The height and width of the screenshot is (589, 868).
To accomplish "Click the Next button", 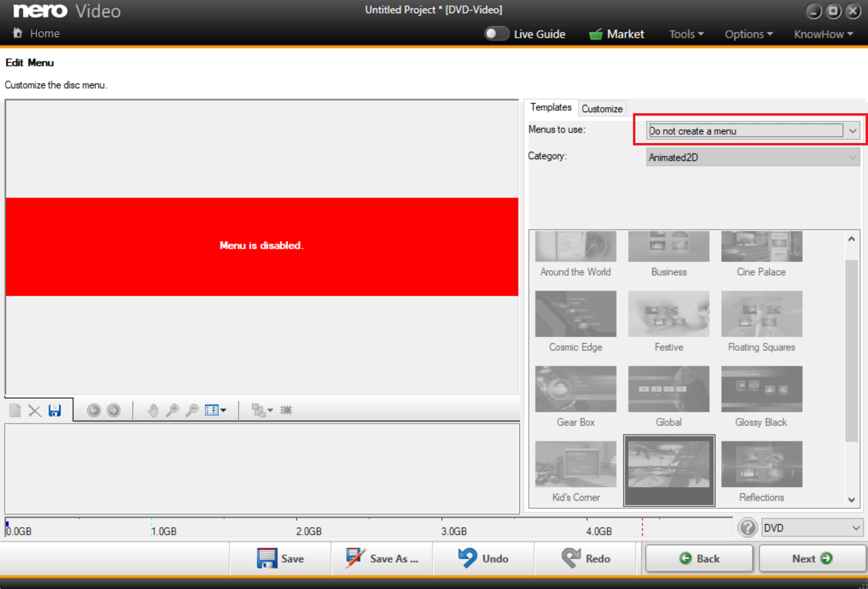I will coord(812,558).
